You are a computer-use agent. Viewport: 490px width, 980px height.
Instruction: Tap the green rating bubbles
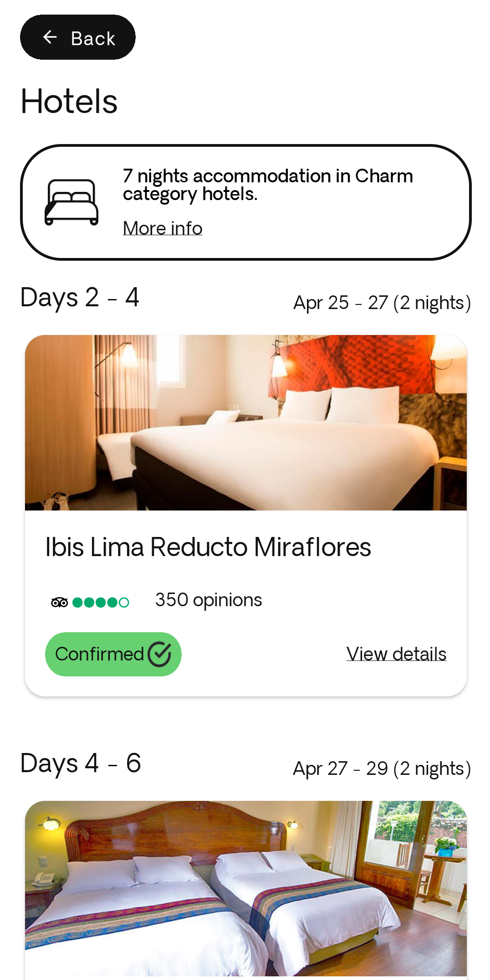pos(101,603)
